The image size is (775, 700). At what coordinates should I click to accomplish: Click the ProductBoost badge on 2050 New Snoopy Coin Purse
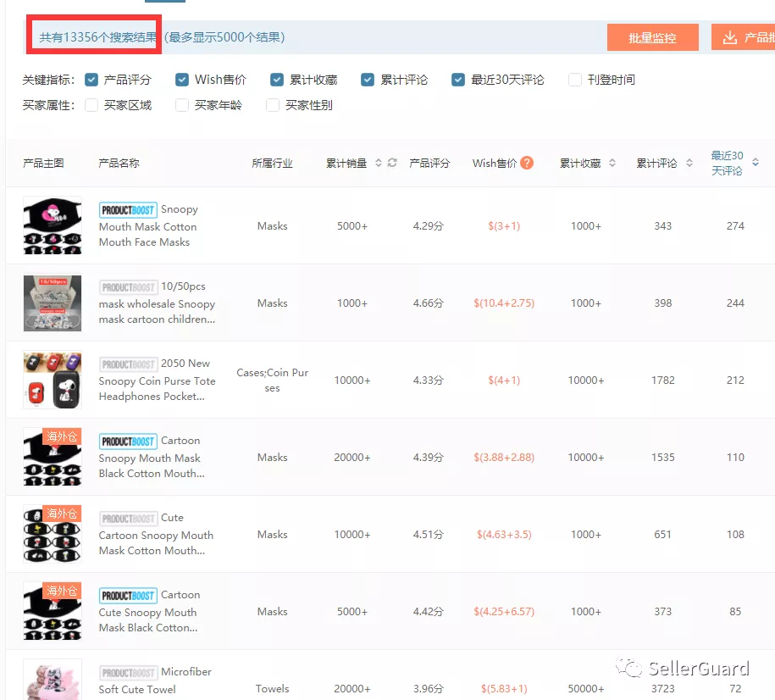(128, 364)
